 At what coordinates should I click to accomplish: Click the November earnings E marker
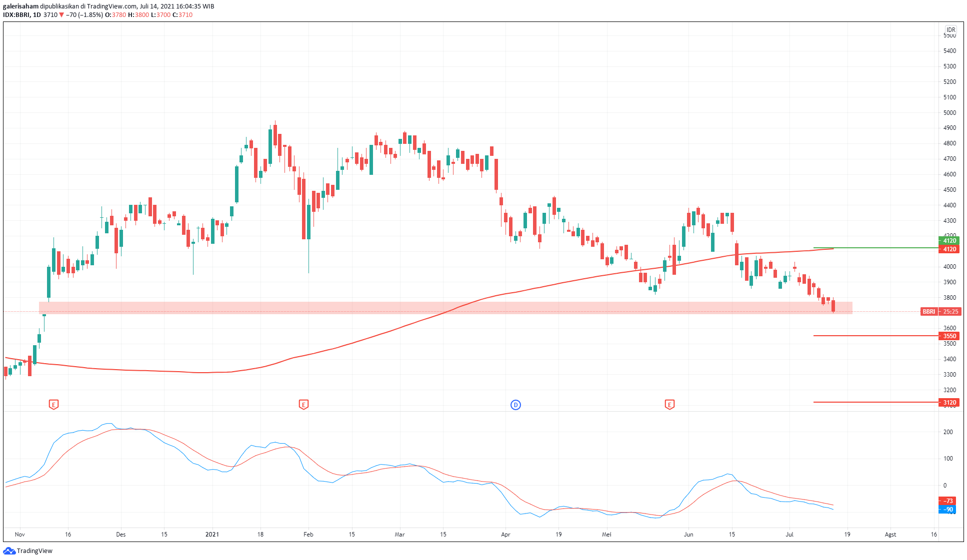click(x=53, y=405)
